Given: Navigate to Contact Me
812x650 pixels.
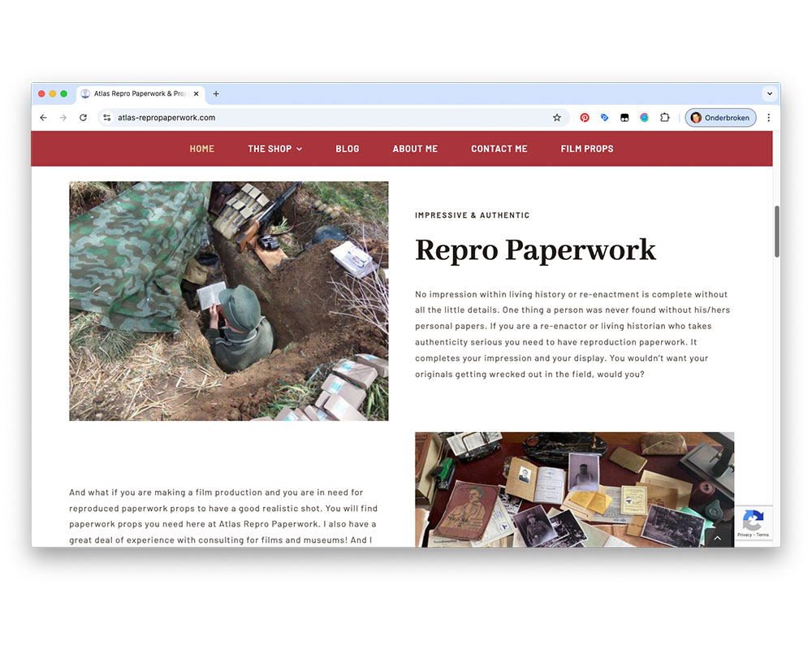Looking at the screenshot, I should (x=499, y=149).
